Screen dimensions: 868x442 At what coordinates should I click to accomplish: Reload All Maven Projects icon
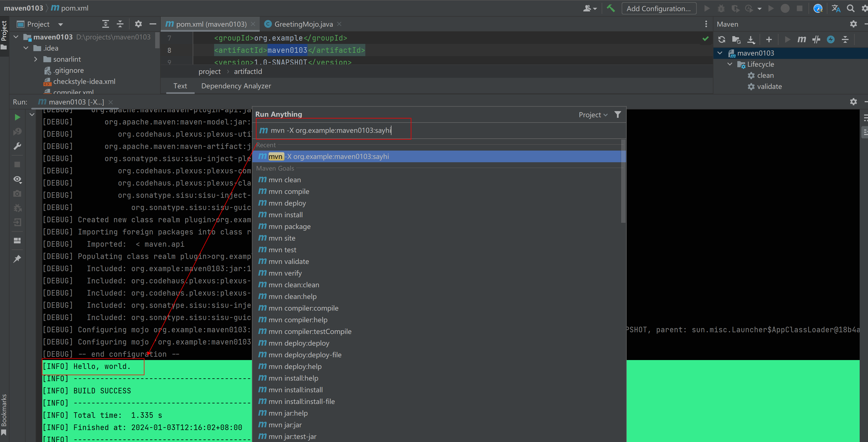point(721,40)
